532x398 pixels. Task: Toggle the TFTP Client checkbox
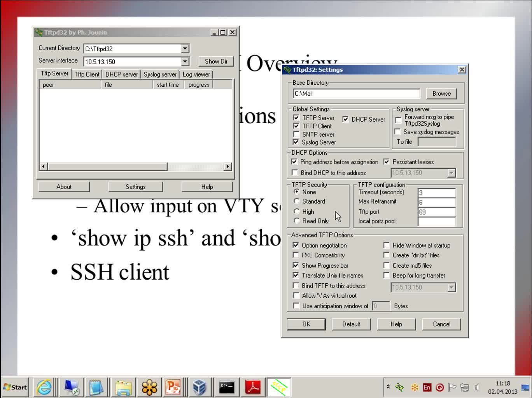[x=296, y=126]
